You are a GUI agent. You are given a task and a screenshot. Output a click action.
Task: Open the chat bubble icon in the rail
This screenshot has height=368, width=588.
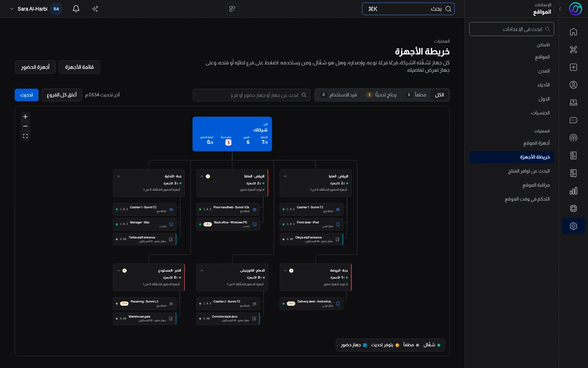pyautogui.click(x=573, y=120)
